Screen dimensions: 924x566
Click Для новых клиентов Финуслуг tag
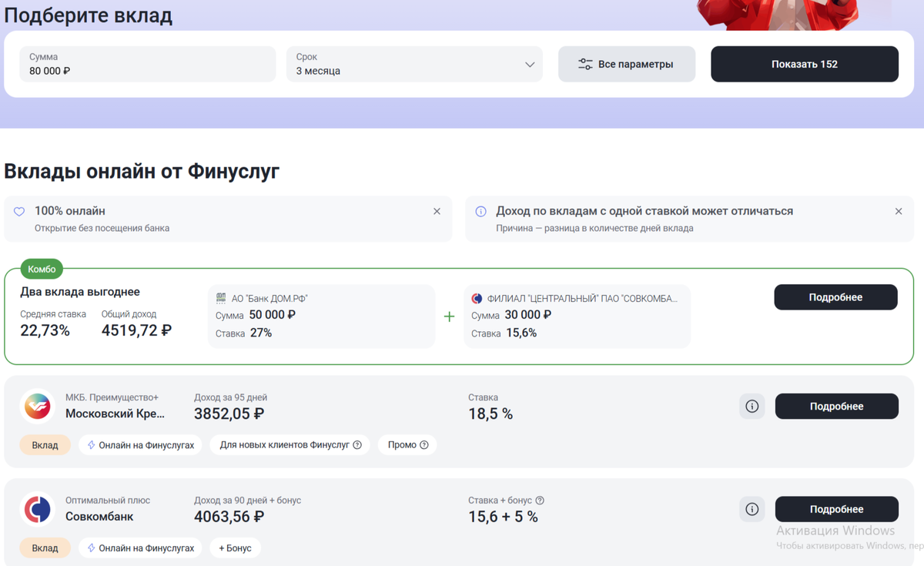[290, 445]
